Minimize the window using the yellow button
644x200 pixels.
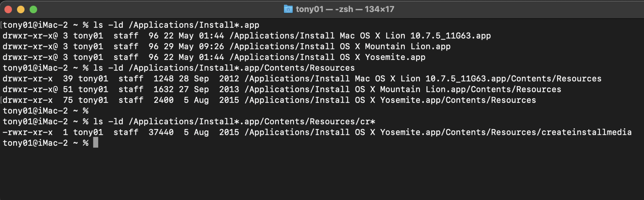click(x=21, y=9)
